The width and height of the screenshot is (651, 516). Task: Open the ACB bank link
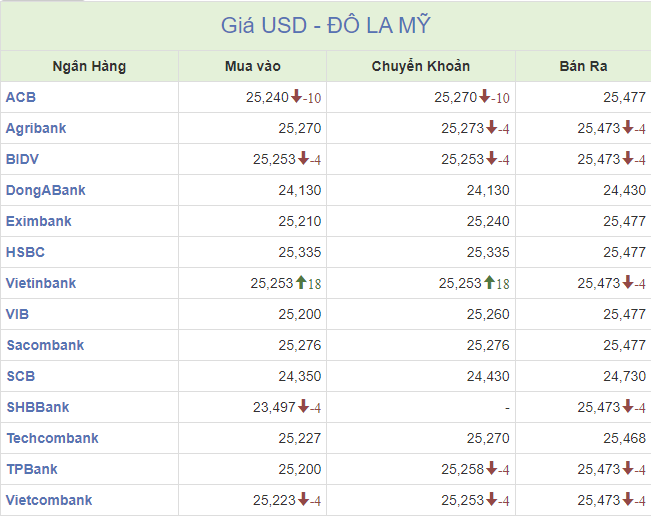click(x=21, y=97)
